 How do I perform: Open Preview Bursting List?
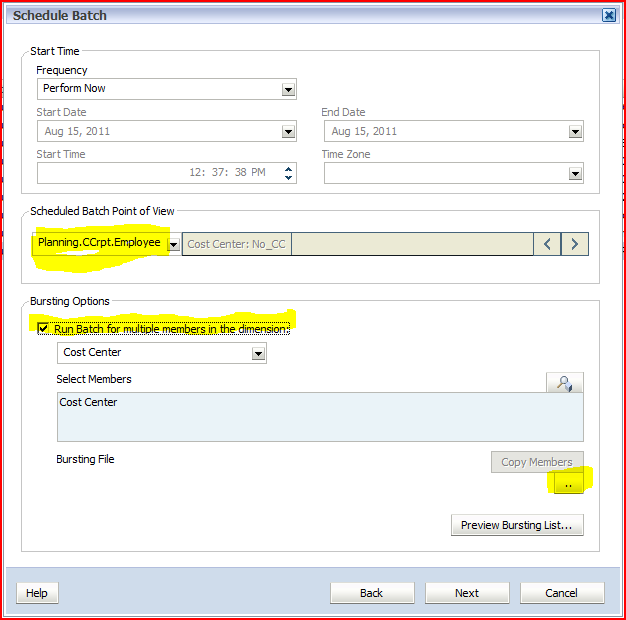[x=517, y=525]
